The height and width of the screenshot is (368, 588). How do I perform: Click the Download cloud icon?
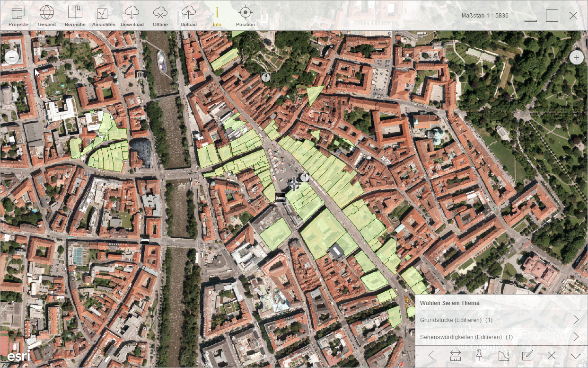[132, 16]
